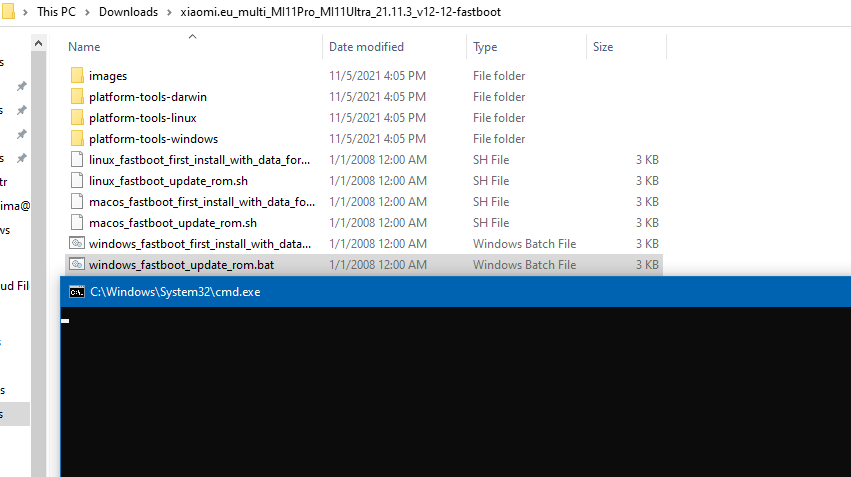This screenshot has height=477, width=851.
Task: Click the linux_fastboot_first_install file icon
Action: pyautogui.click(x=77, y=160)
